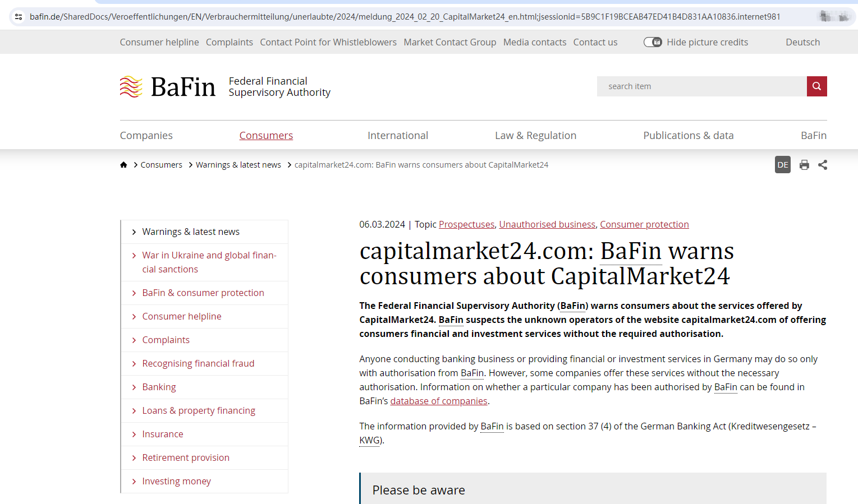Open share options icon
Screen dimensions: 858x504
click(823, 165)
